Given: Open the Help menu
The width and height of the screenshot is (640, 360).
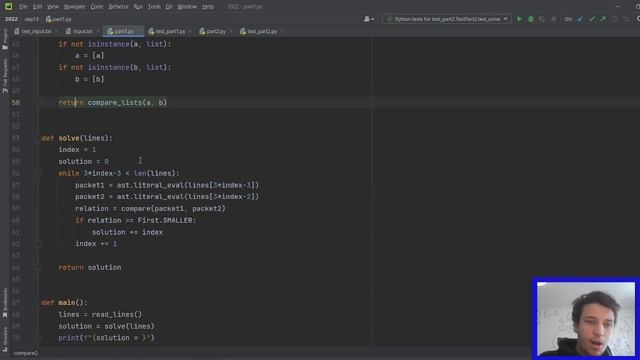Looking at the screenshot, I should pyautogui.click(x=208, y=7).
